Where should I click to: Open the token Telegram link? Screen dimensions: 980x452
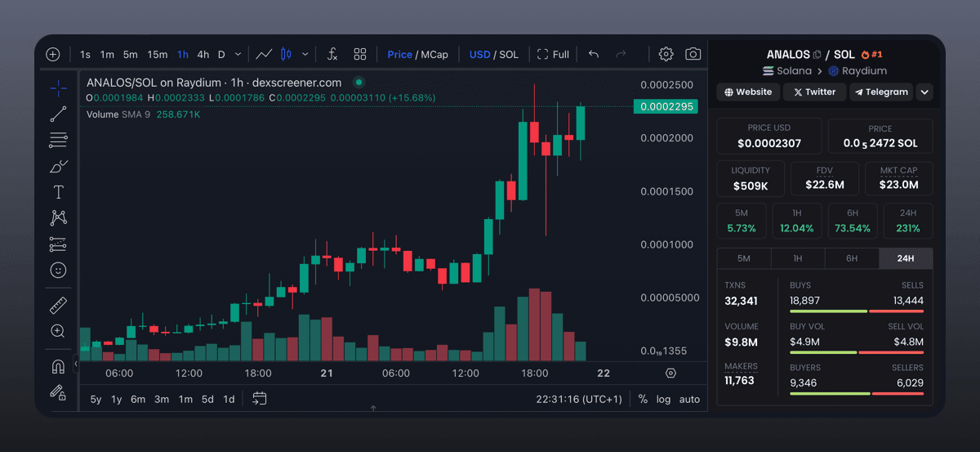pos(881,92)
